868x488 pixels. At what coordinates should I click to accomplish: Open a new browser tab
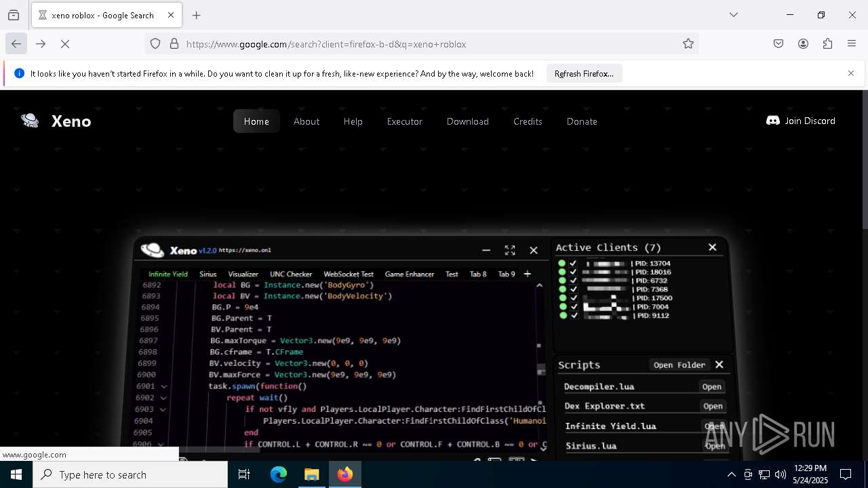tap(197, 15)
